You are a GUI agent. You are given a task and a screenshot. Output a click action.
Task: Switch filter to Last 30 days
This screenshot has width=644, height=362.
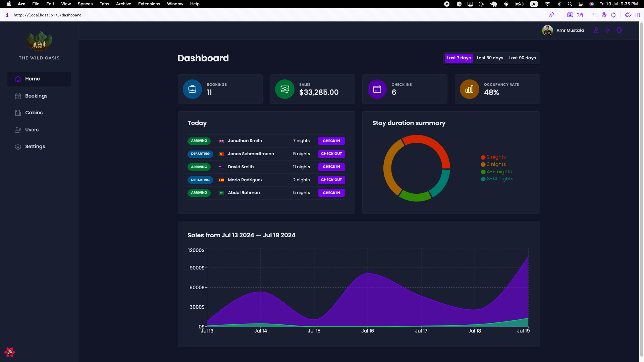tap(490, 58)
